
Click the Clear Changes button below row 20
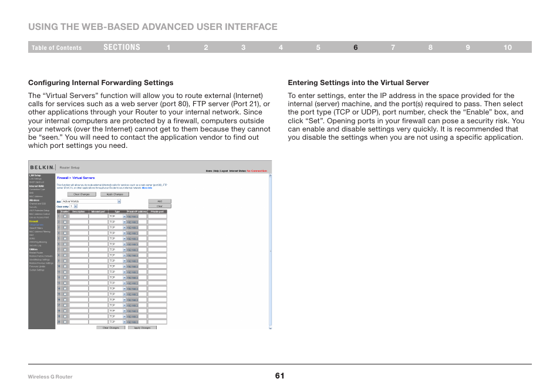(111, 327)
